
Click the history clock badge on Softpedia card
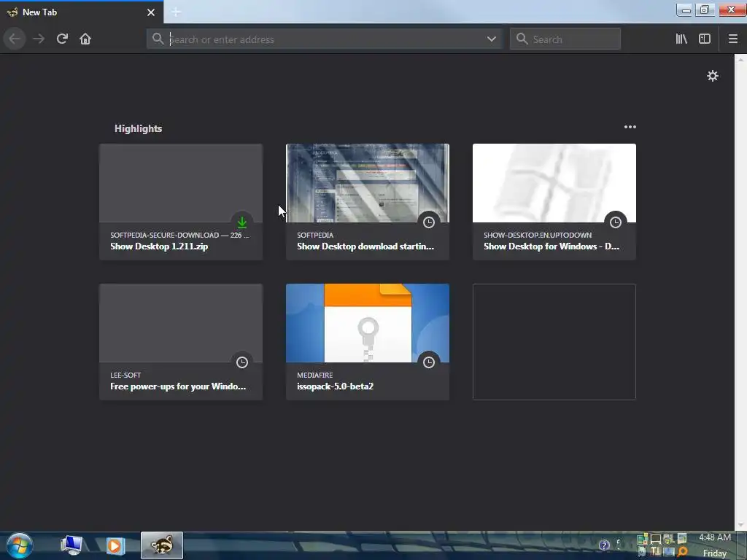429,222
